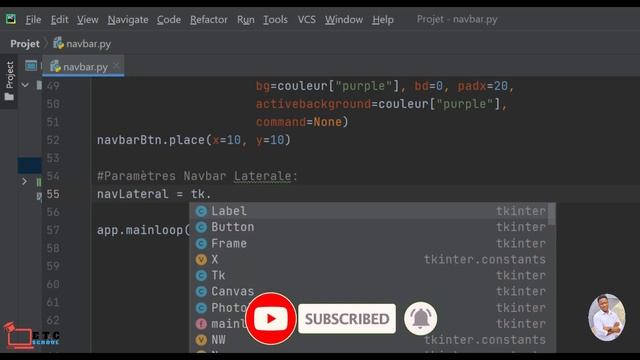Click the class icon next to Frame
Image resolution: width=640 pixels, height=360 pixels.
[201, 244]
